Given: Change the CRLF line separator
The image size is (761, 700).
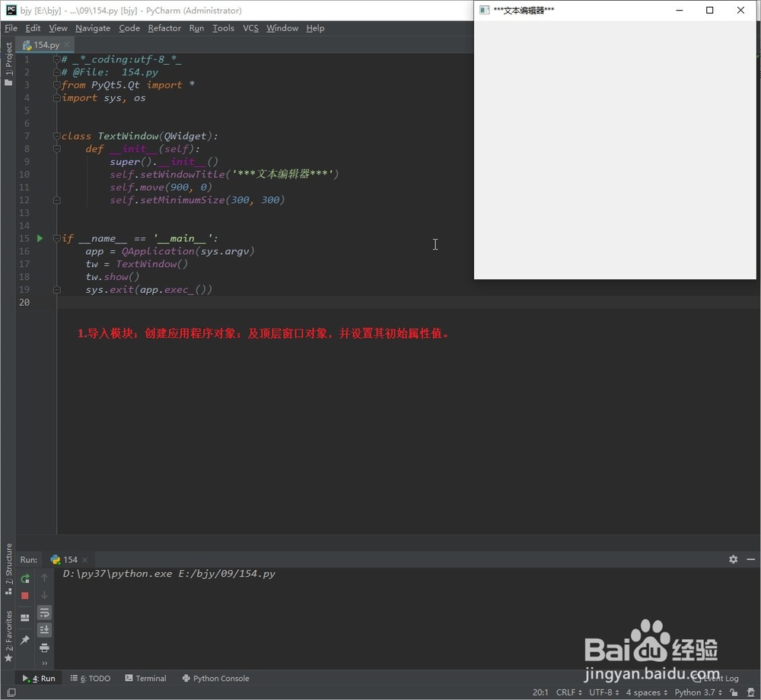Looking at the screenshot, I should (x=568, y=692).
